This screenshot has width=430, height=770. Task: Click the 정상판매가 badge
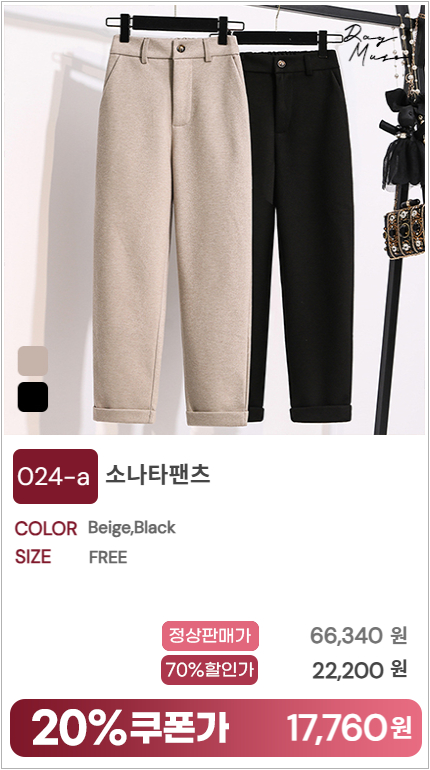[x=210, y=635]
